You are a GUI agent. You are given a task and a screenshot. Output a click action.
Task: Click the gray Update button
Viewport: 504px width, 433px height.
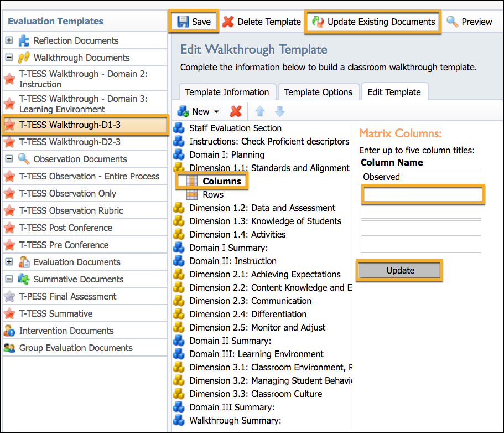point(400,270)
